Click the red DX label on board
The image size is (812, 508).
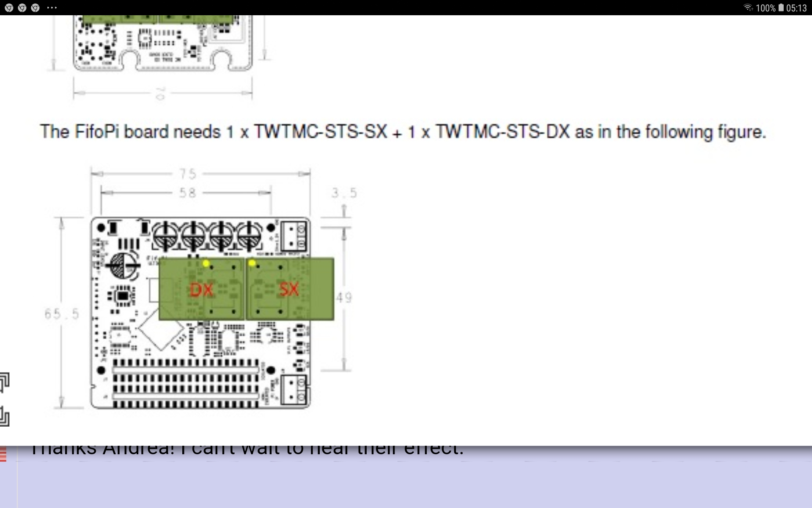[x=201, y=290]
